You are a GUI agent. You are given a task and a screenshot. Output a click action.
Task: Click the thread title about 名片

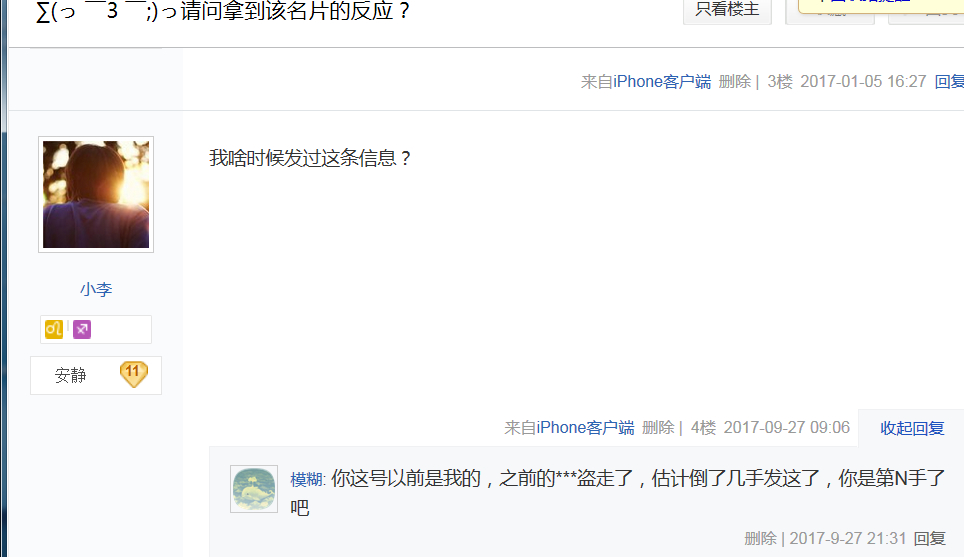click(x=223, y=10)
